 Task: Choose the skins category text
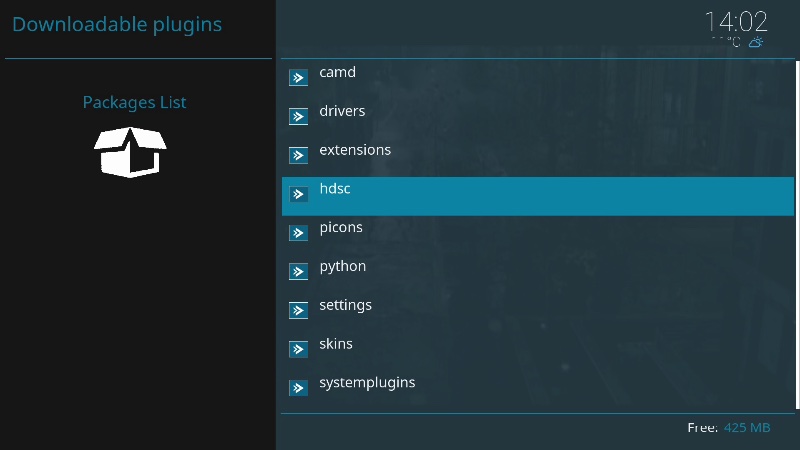point(336,344)
